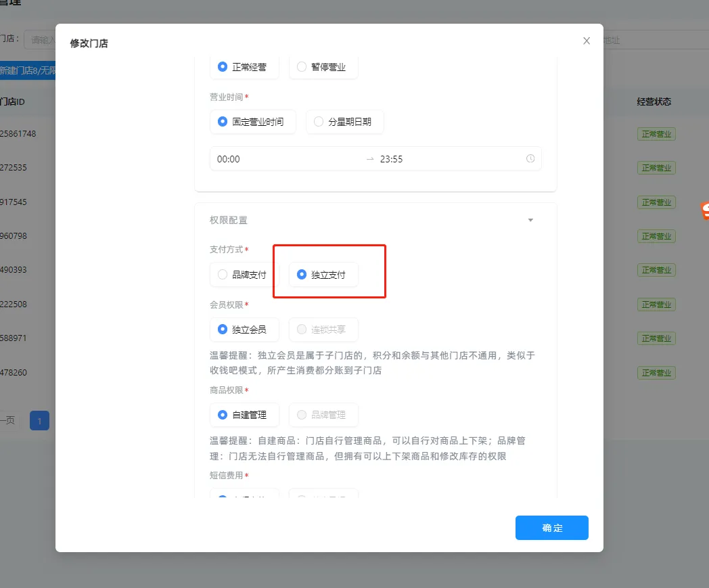Click the 门店ID column header

tap(12, 101)
